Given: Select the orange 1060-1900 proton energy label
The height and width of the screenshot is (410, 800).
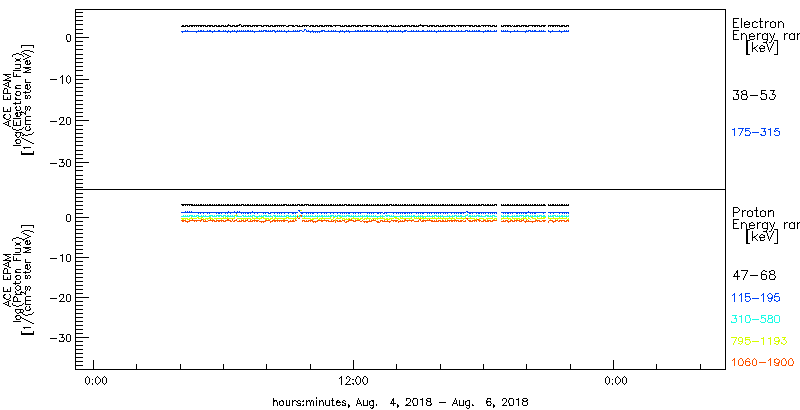Looking at the screenshot, I should click(763, 363).
